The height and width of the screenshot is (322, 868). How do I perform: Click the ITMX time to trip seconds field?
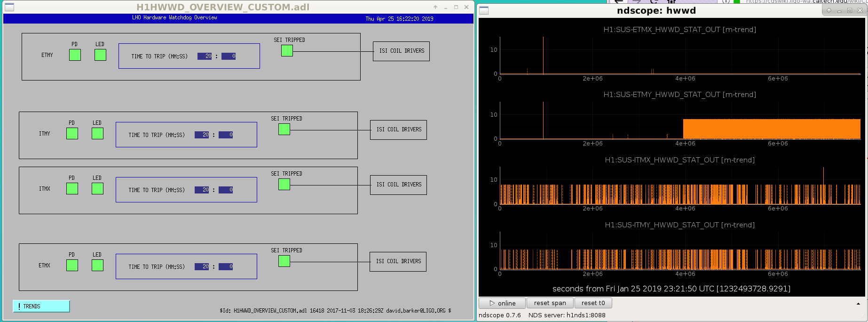click(226, 190)
